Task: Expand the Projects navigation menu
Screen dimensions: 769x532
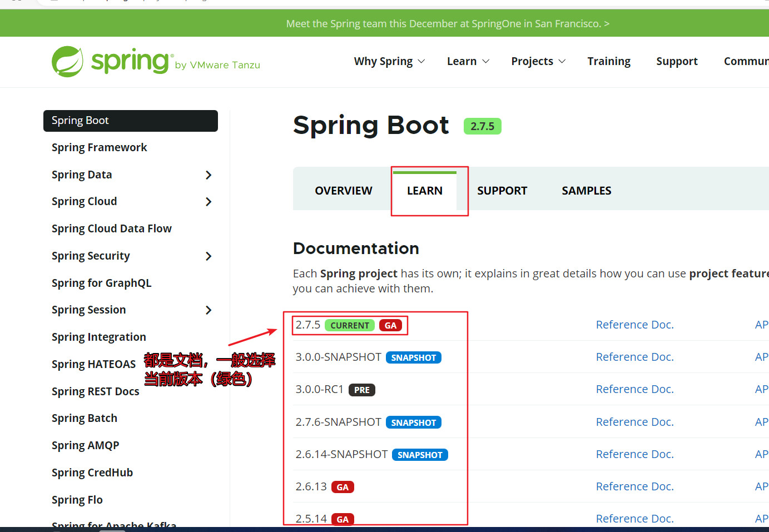Action: coord(538,61)
